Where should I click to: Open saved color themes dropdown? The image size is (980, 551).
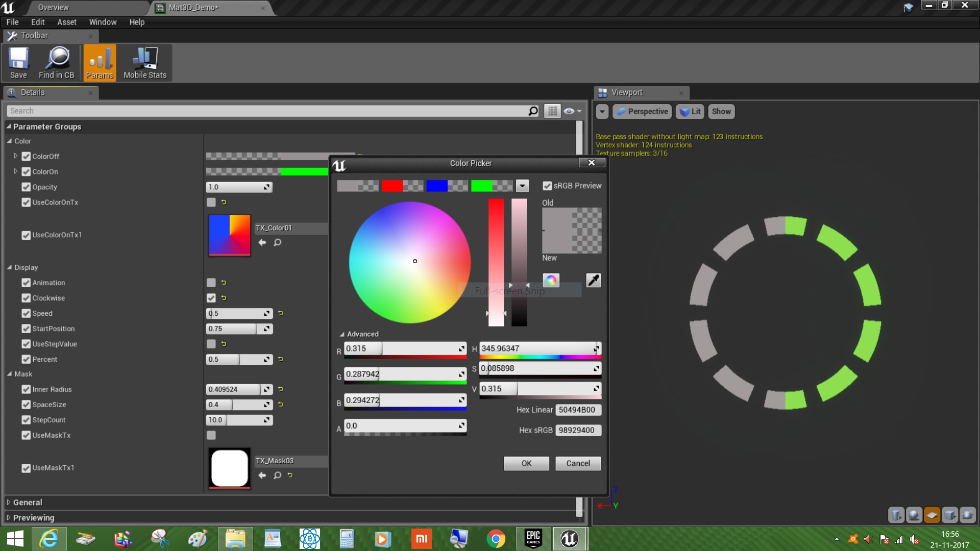click(x=522, y=186)
